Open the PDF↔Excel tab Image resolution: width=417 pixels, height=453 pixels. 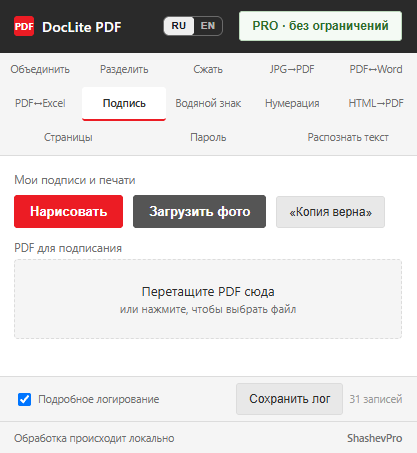[x=40, y=103]
